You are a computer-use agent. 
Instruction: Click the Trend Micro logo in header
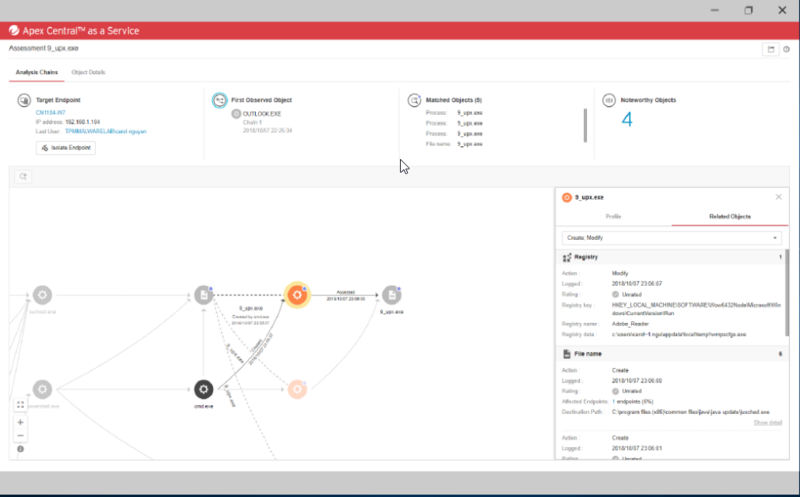(14, 31)
